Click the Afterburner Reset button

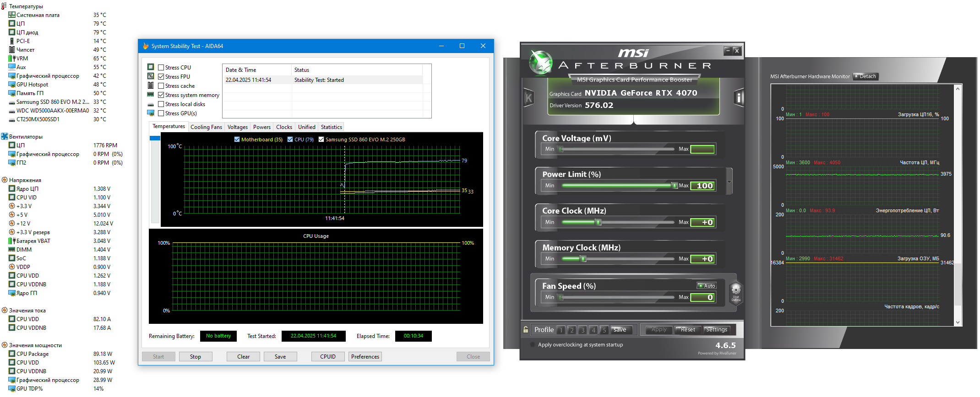pyautogui.click(x=687, y=330)
